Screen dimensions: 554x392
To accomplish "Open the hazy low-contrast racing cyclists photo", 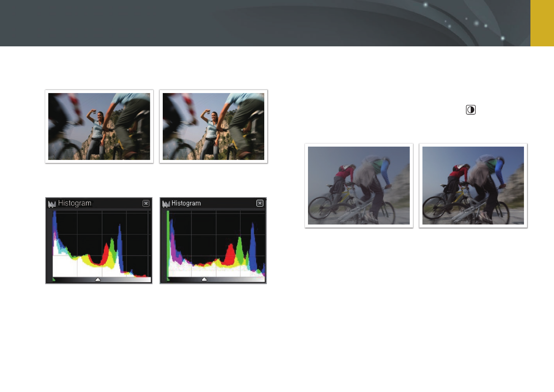I will (359, 186).
